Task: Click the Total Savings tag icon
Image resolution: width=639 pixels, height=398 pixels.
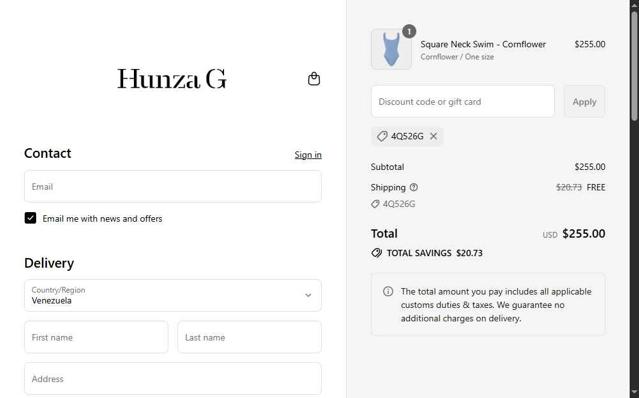Action: click(x=377, y=253)
